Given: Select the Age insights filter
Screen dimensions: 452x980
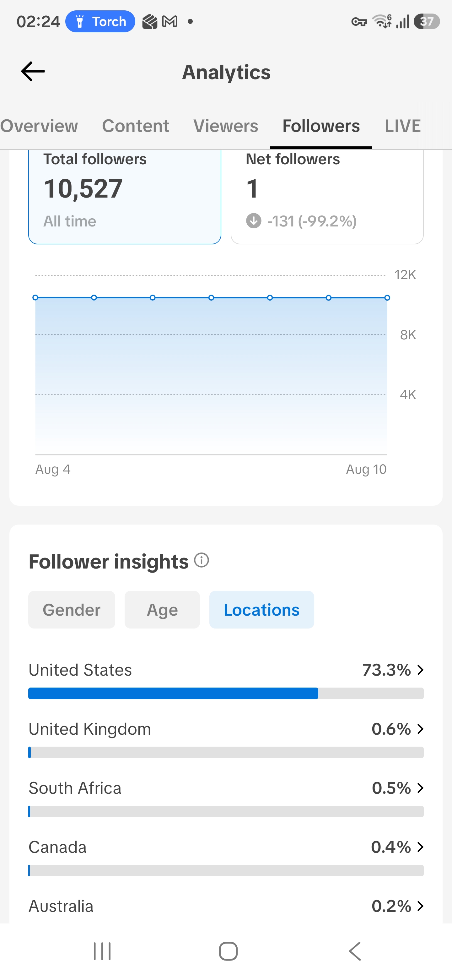Looking at the screenshot, I should coord(162,610).
